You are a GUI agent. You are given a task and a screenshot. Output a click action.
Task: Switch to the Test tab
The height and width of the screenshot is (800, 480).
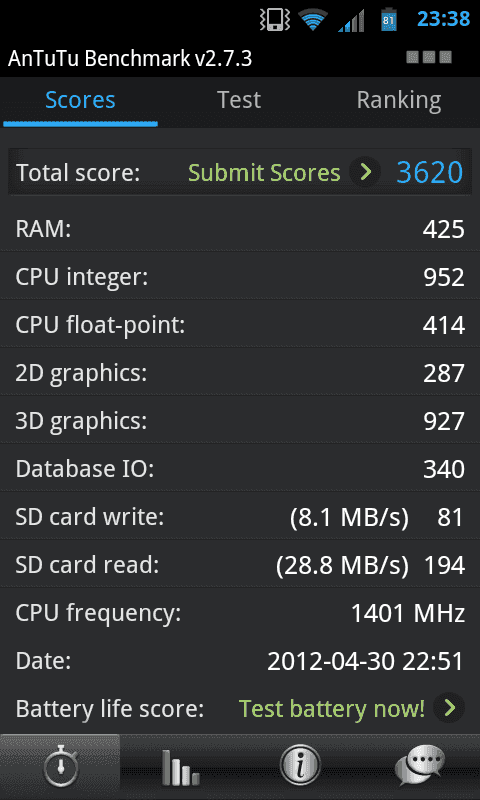tap(239, 100)
